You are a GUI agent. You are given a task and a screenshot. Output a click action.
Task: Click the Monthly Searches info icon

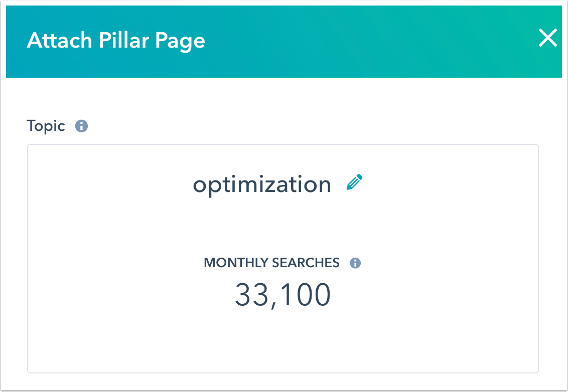coord(355,263)
